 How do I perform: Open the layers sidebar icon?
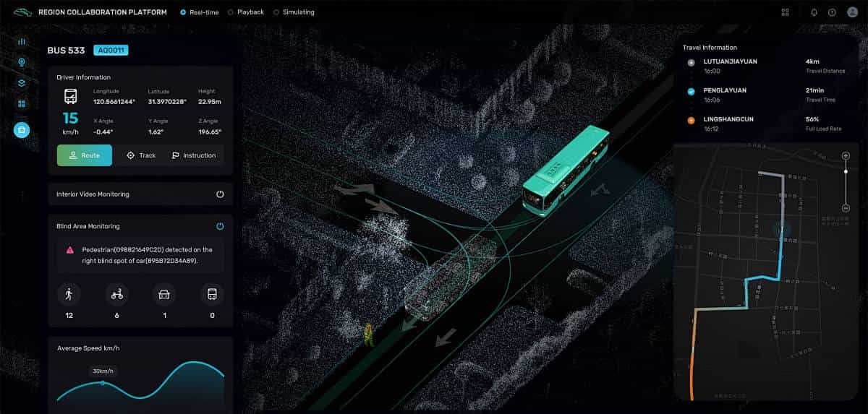(x=22, y=83)
